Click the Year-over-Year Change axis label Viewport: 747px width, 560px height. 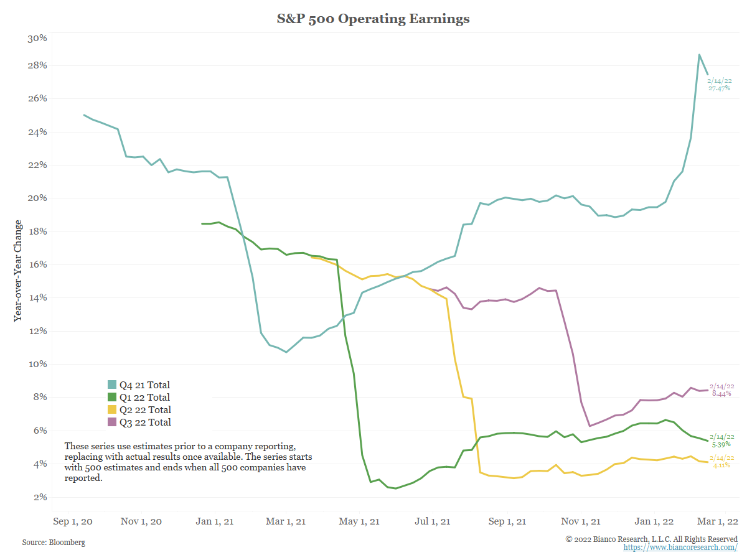pos(18,271)
